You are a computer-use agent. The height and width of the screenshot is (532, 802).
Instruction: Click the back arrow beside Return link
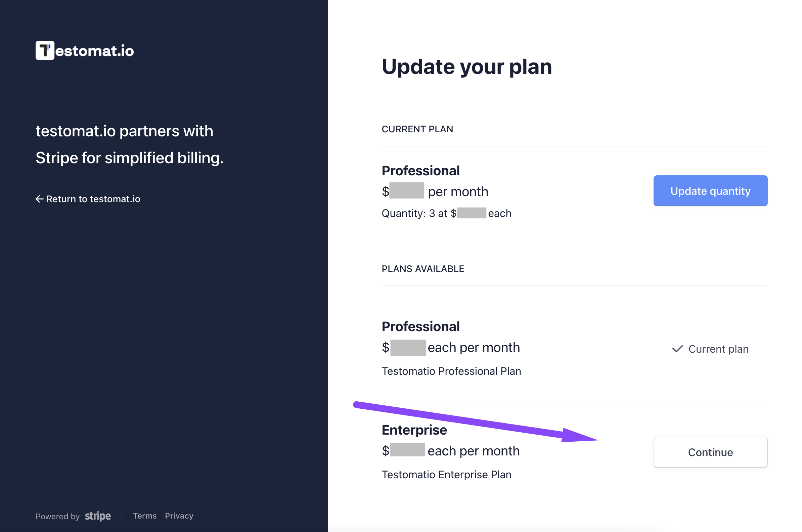pyautogui.click(x=40, y=199)
